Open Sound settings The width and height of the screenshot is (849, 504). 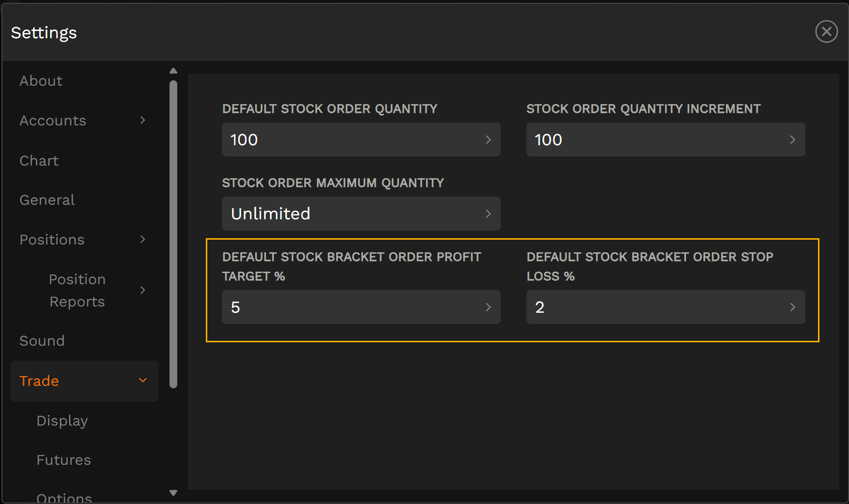42,341
